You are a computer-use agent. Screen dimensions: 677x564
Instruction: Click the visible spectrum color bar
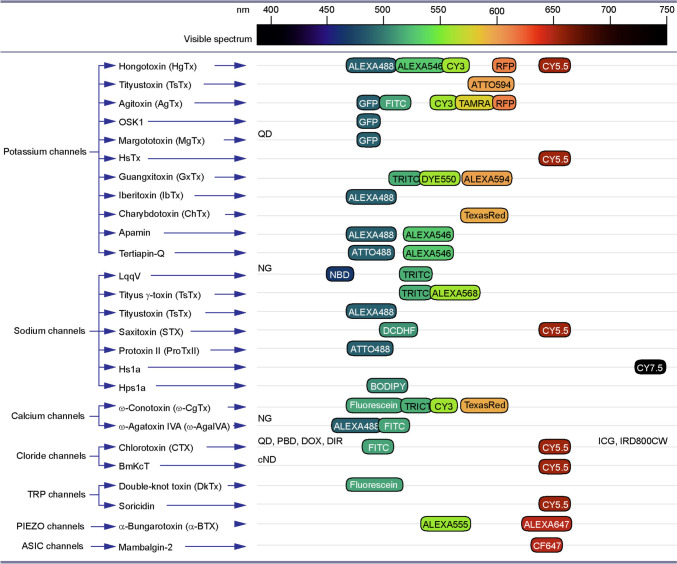pyautogui.click(x=462, y=35)
